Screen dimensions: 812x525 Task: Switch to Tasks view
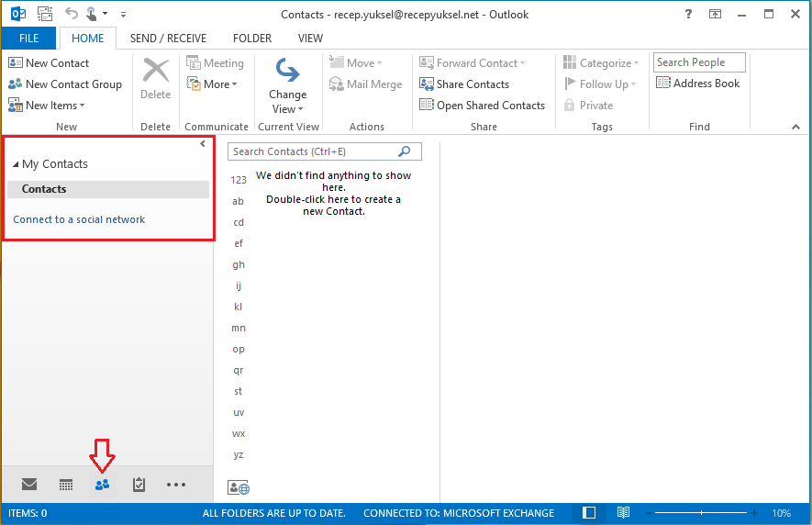139,485
